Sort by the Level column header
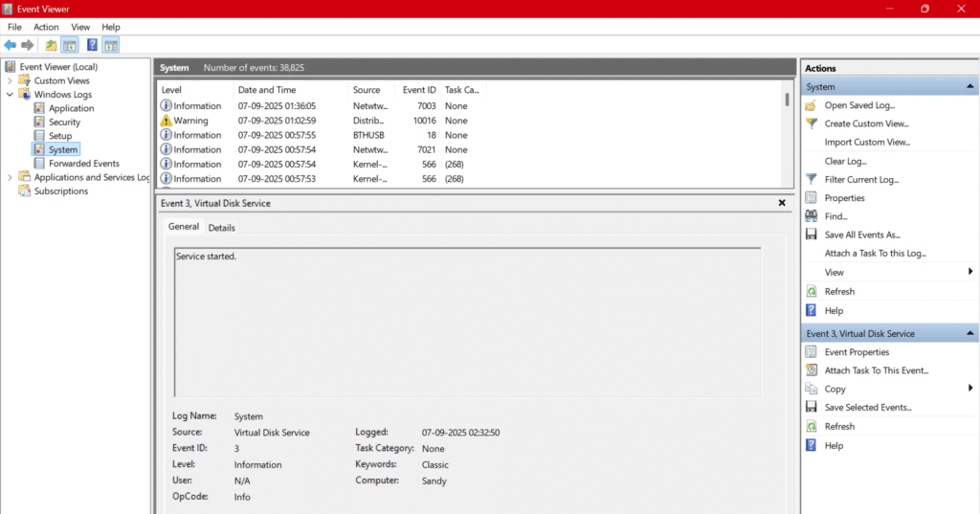The image size is (980, 514). point(195,89)
